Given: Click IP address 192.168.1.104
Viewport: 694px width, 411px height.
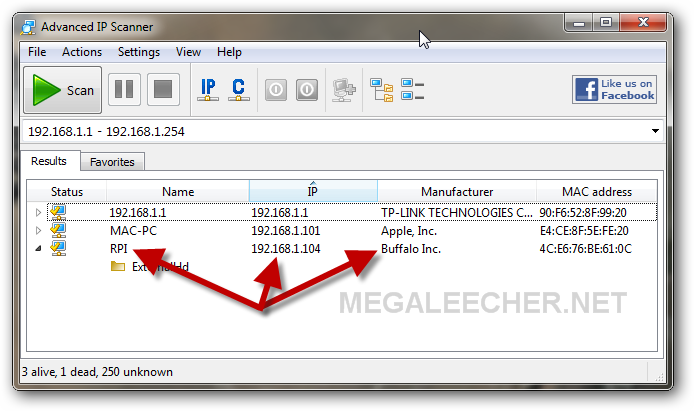Looking at the screenshot, I should pos(285,249).
